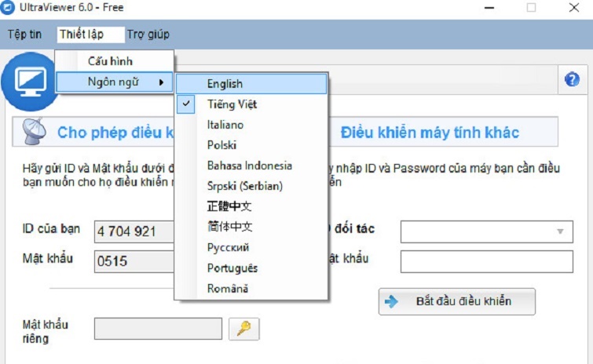Select Русский in the language submenu
Viewport: 593px width, 364px height.
229,247
